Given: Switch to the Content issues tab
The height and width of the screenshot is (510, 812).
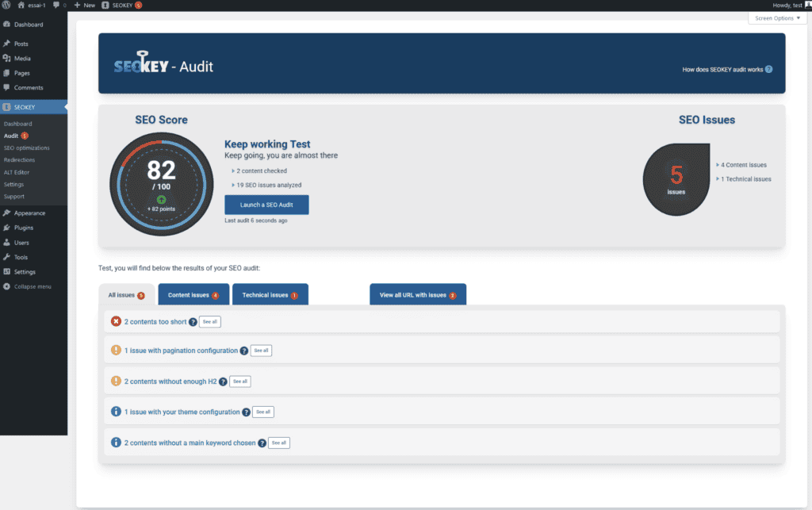Looking at the screenshot, I should click(193, 295).
